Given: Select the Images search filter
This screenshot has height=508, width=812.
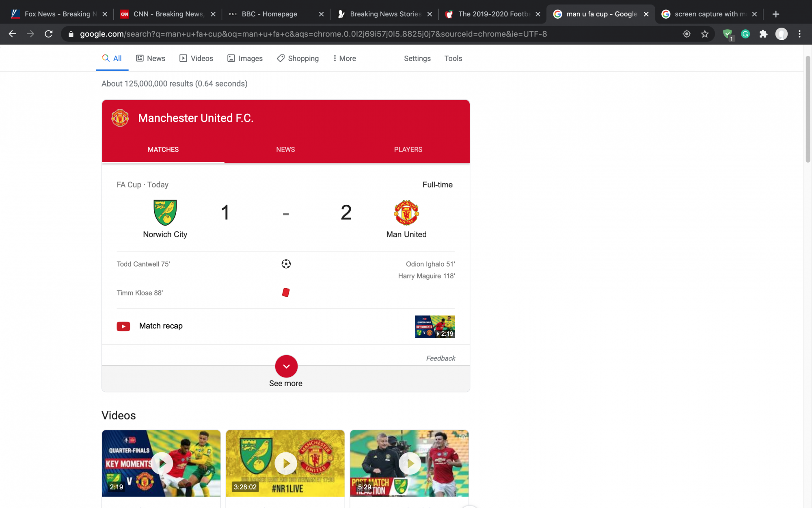Looking at the screenshot, I should pyautogui.click(x=245, y=59).
